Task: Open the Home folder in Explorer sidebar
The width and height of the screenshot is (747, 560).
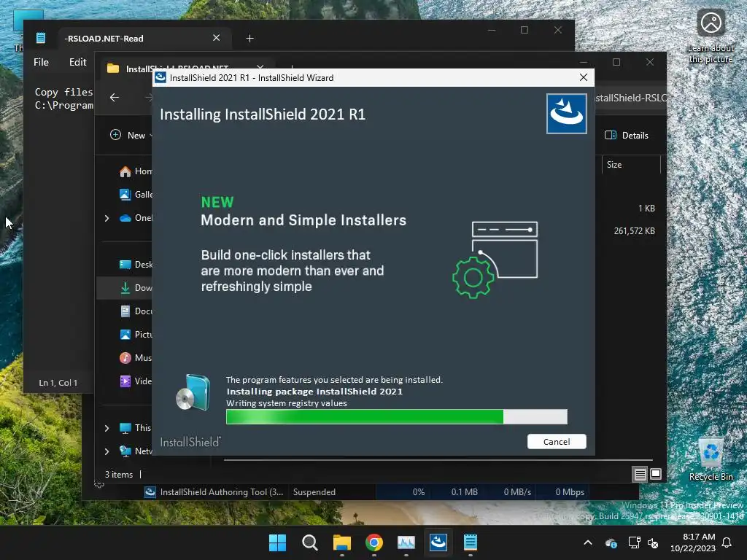Action: (x=136, y=171)
